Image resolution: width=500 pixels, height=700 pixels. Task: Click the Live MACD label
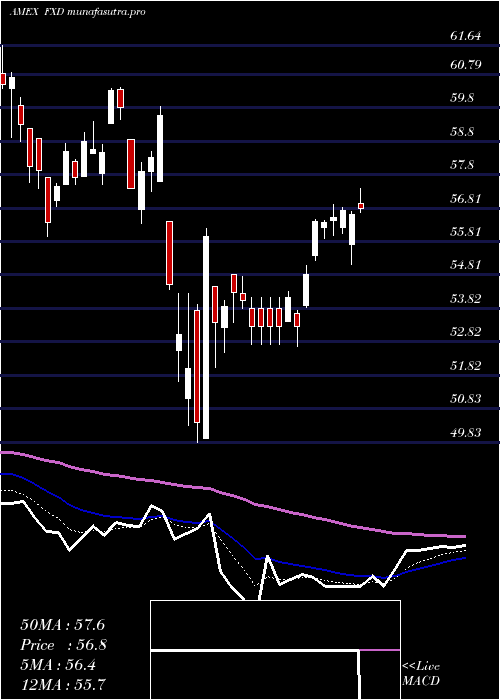[421, 674]
